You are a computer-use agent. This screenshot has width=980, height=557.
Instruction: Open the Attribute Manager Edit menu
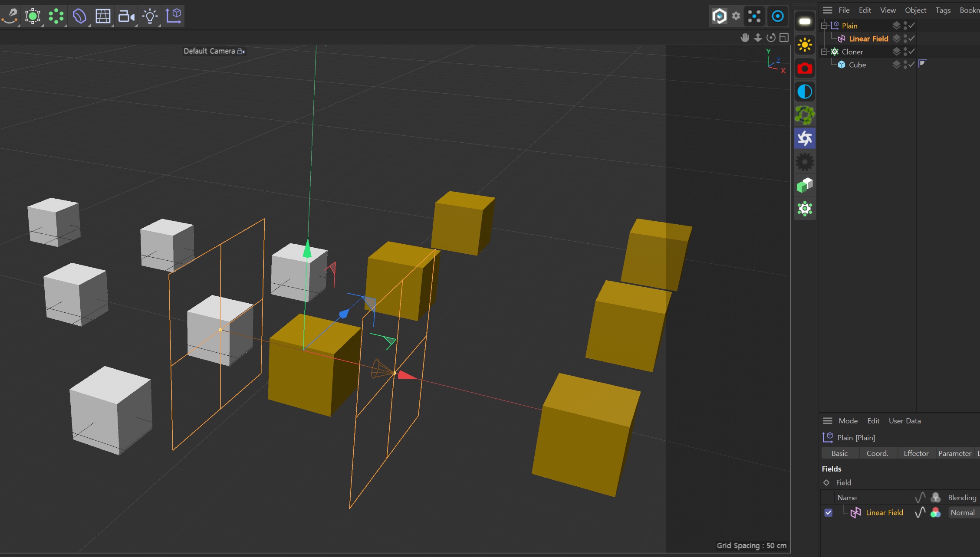(873, 421)
